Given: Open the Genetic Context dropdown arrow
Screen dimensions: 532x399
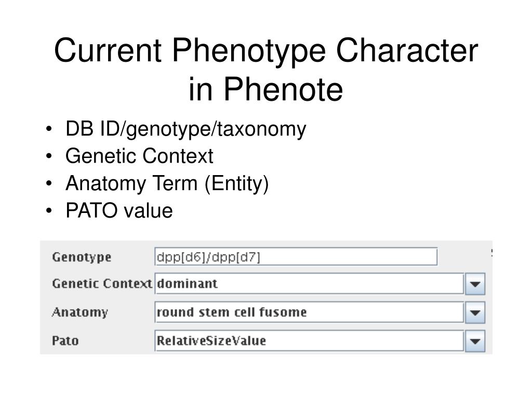Looking at the screenshot, I should (x=475, y=284).
